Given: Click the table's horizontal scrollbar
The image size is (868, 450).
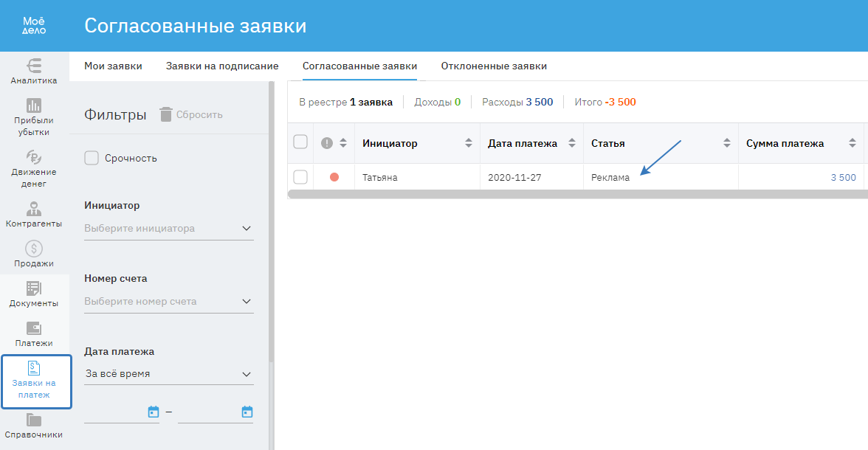Looking at the screenshot, I should 576,194.
